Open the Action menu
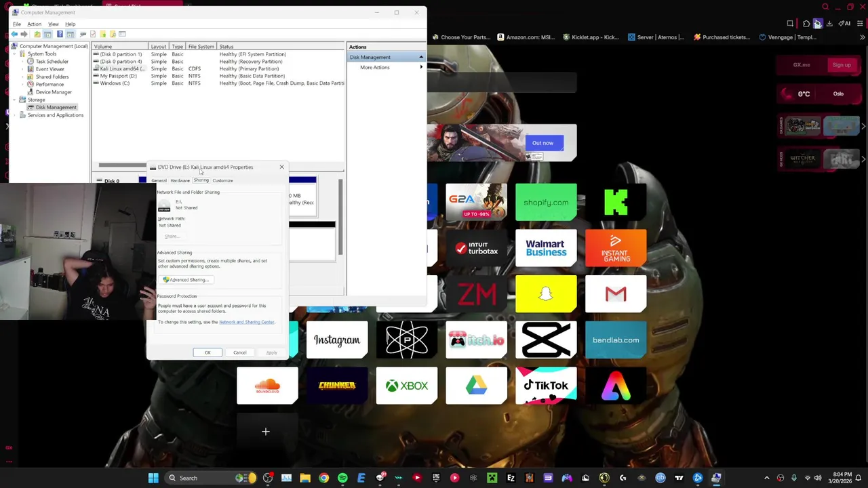The height and width of the screenshot is (488, 868). pos(34,24)
